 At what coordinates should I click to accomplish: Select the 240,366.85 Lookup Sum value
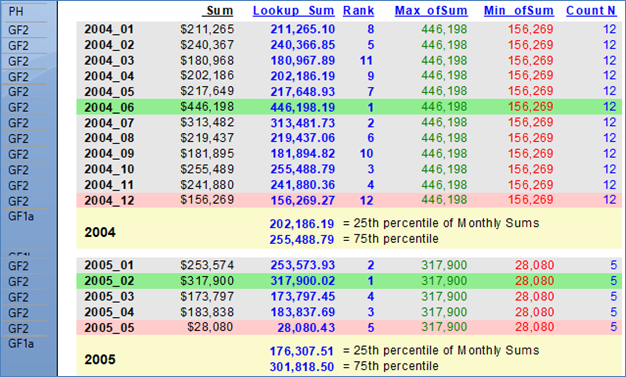click(303, 45)
